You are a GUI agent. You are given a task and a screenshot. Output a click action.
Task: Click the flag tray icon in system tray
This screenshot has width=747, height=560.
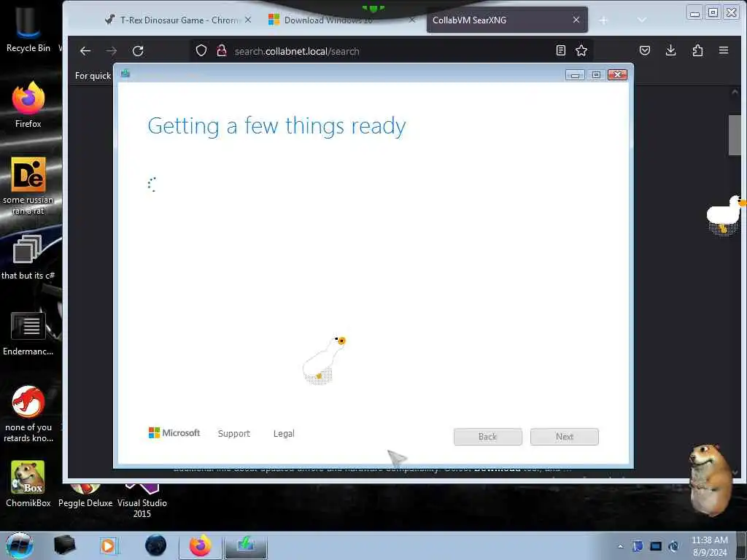tap(638, 547)
